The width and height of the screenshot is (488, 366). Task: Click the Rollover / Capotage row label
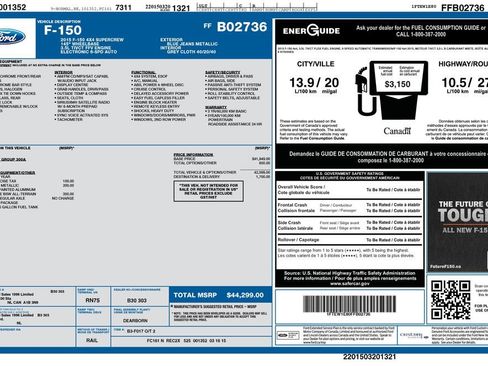(298, 240)
